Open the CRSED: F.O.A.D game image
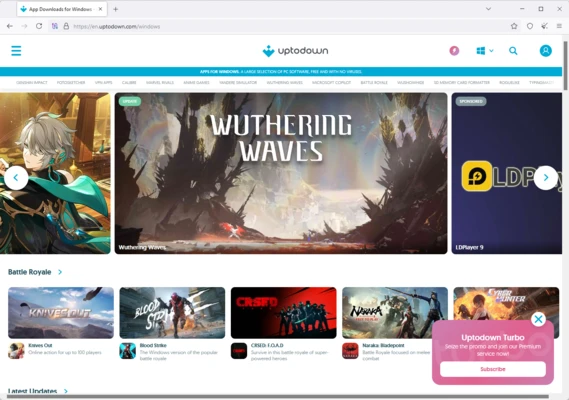 (284, 313)
